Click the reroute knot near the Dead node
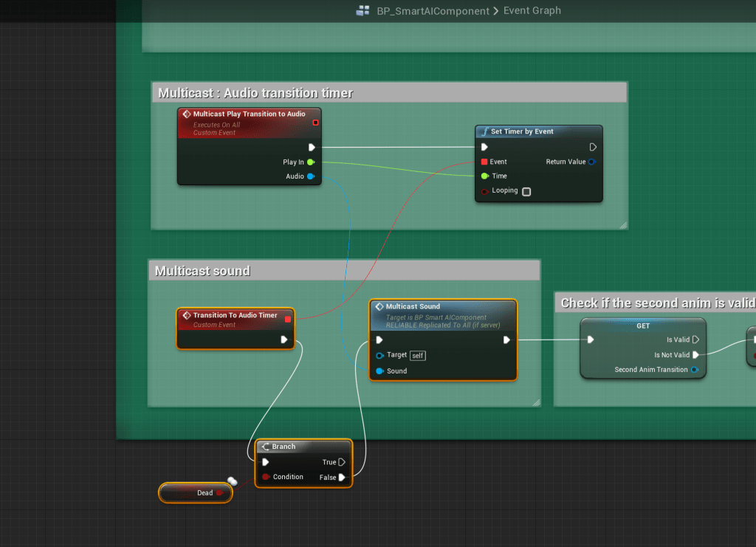This screenshot has height=547, width=756. [233, 481]
